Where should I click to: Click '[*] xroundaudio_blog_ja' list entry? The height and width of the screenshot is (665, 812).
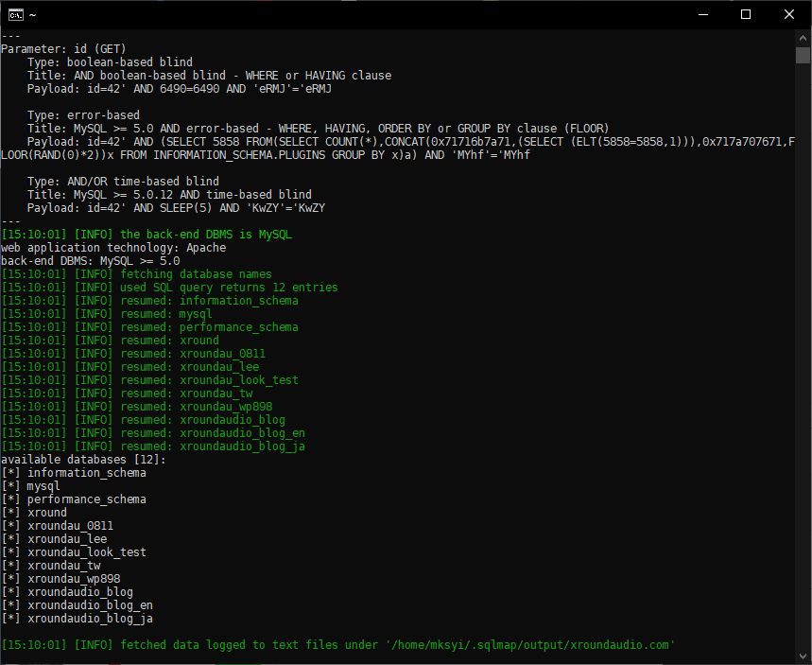[78, 619]
